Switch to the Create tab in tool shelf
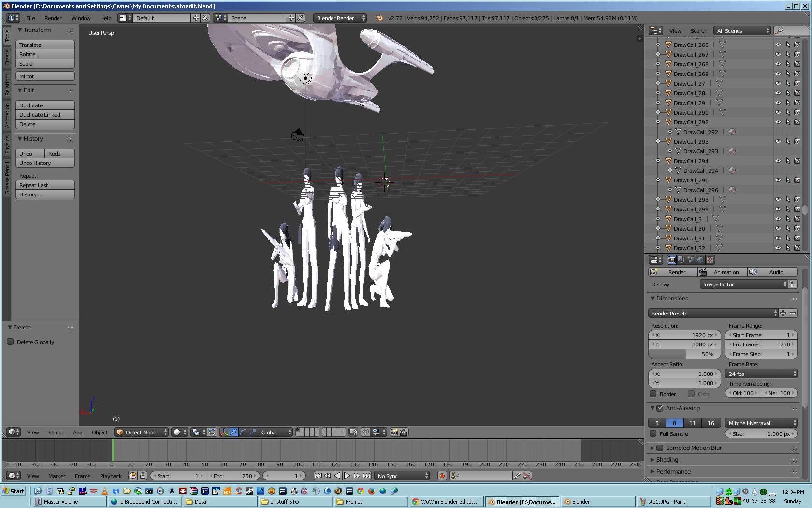Viewport: 812px width, 508px height. 7,57
